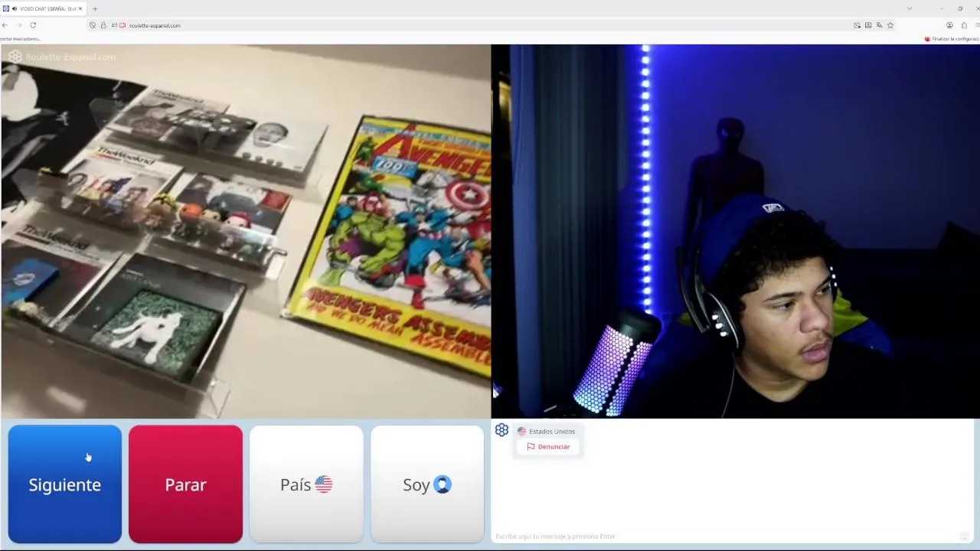Click Finalizar la configuración bookmark item
Screen dimensions: 980x551
[952, 38]
